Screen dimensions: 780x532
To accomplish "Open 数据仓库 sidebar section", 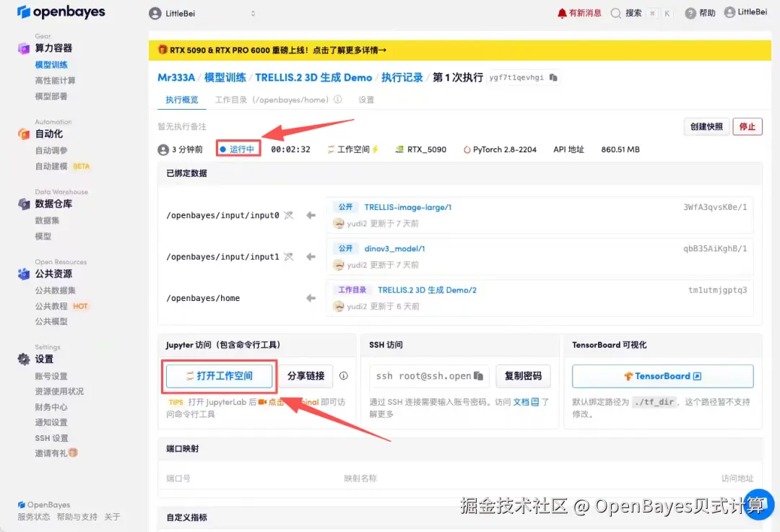I will coord(53,204).
